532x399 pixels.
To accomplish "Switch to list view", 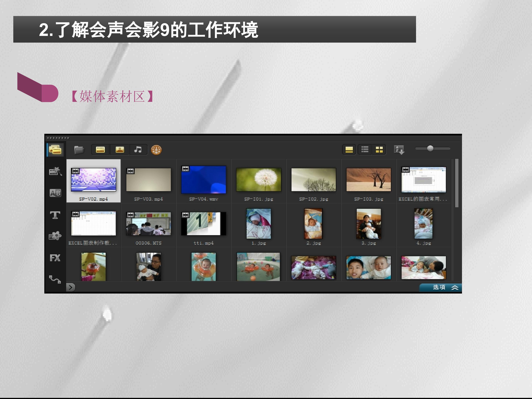I will pos(365,150).
